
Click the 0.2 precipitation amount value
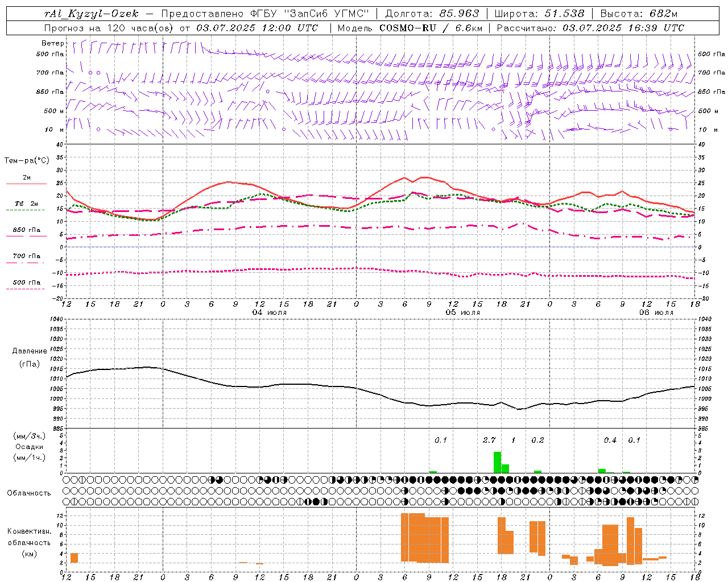537,440
